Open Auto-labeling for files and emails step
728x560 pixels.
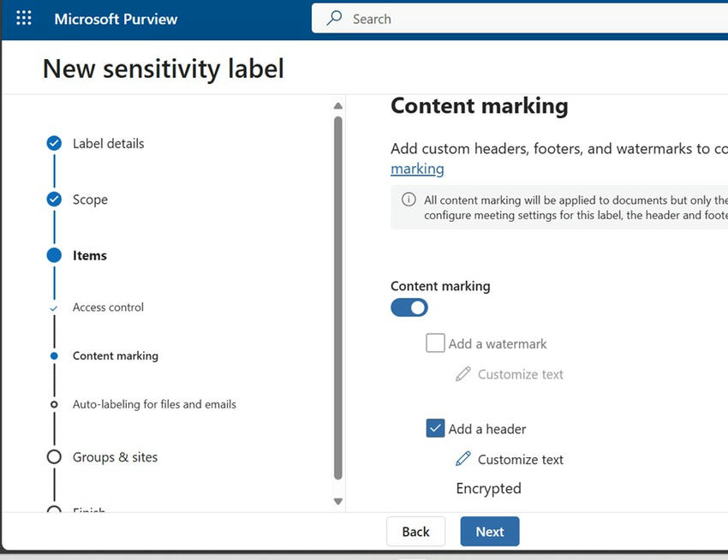click(154, 404)
